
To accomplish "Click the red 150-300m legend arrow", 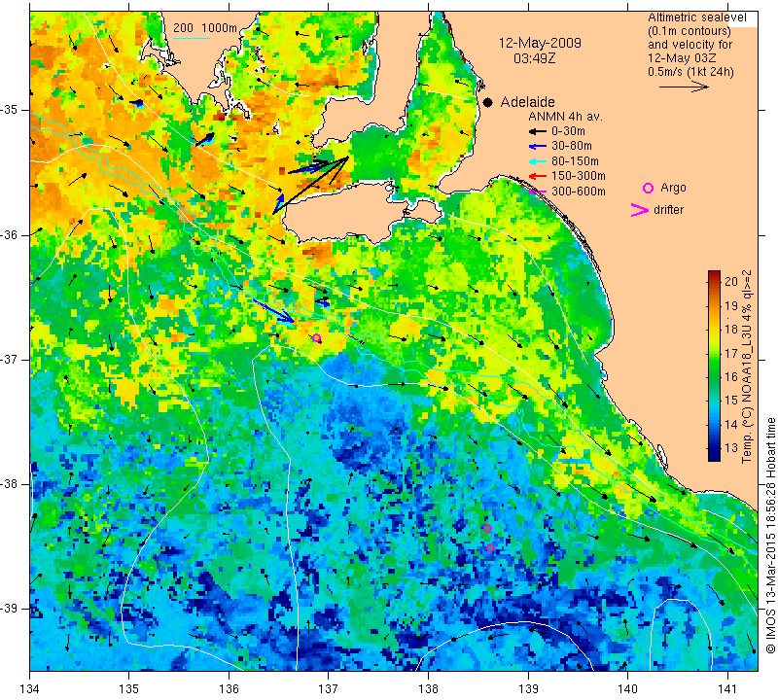I will coord(538,176).
